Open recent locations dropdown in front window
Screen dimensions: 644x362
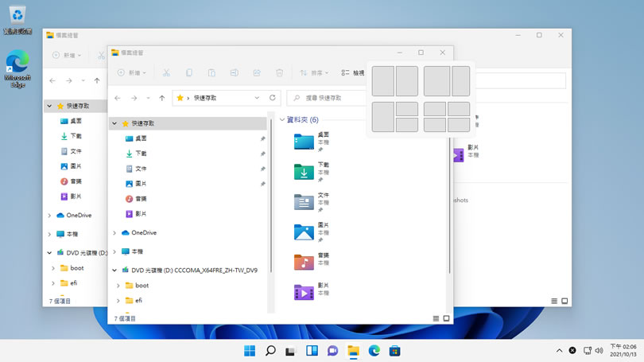click(x=148, y=98)
